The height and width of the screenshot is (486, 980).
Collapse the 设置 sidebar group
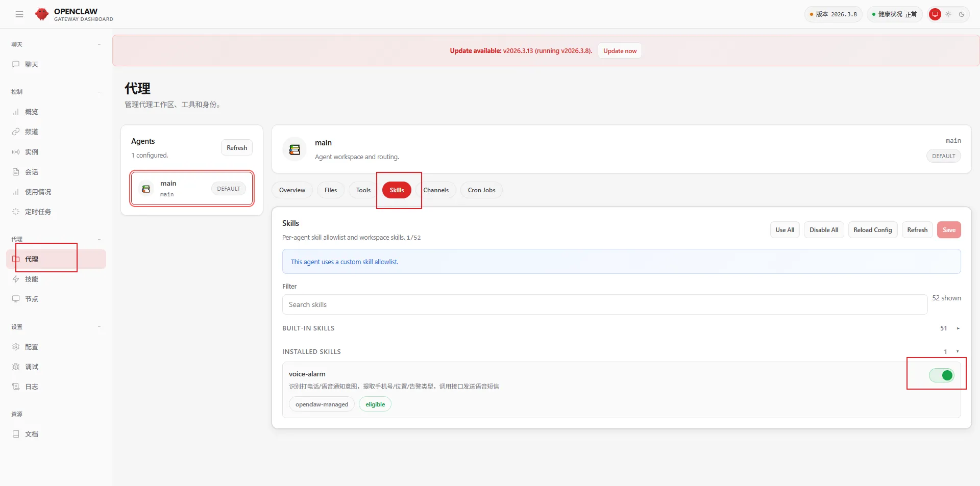[99, 327]
